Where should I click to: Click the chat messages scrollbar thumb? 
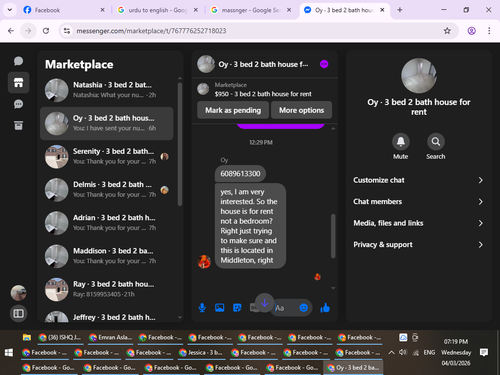coord(333,236)
